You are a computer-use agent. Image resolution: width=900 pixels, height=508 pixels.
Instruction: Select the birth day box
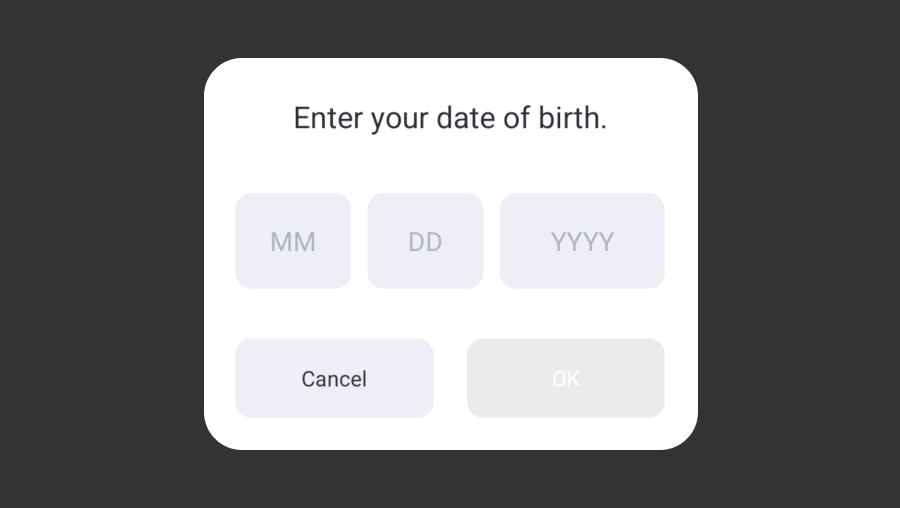click(425, 241)
